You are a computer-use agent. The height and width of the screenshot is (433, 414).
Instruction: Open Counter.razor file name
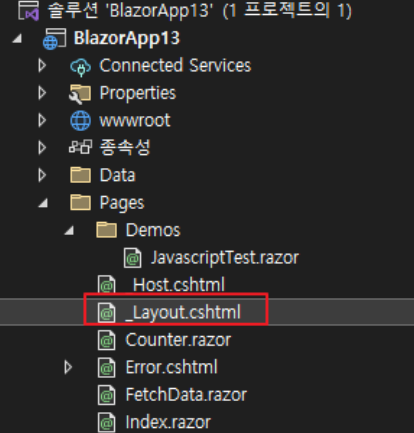[178, 340]
